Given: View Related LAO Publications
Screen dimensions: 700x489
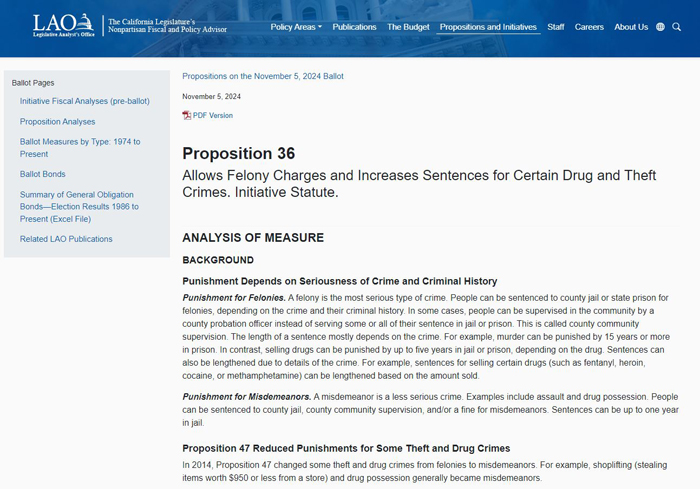Looking at the screenshot, I should tap(66, 239).
